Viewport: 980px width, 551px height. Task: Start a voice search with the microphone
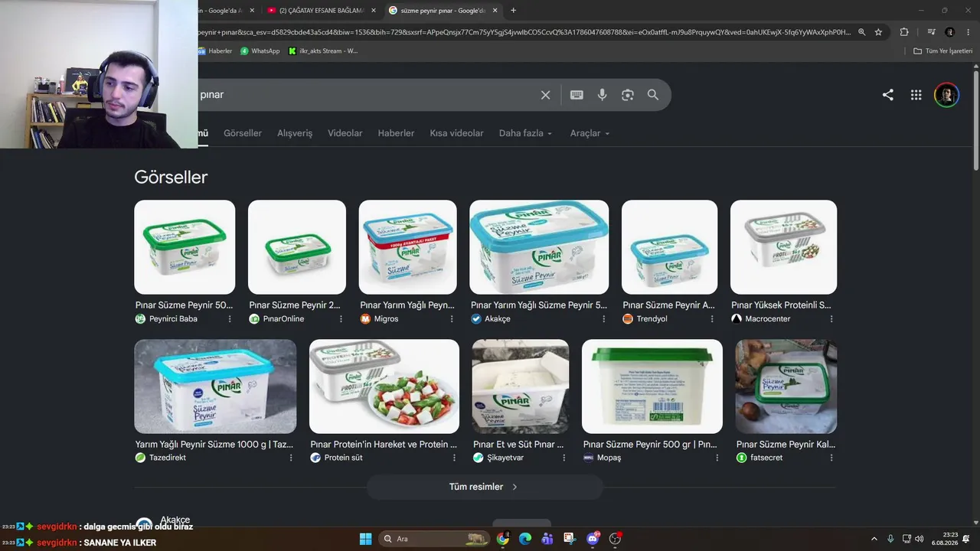tap(603, 95)
